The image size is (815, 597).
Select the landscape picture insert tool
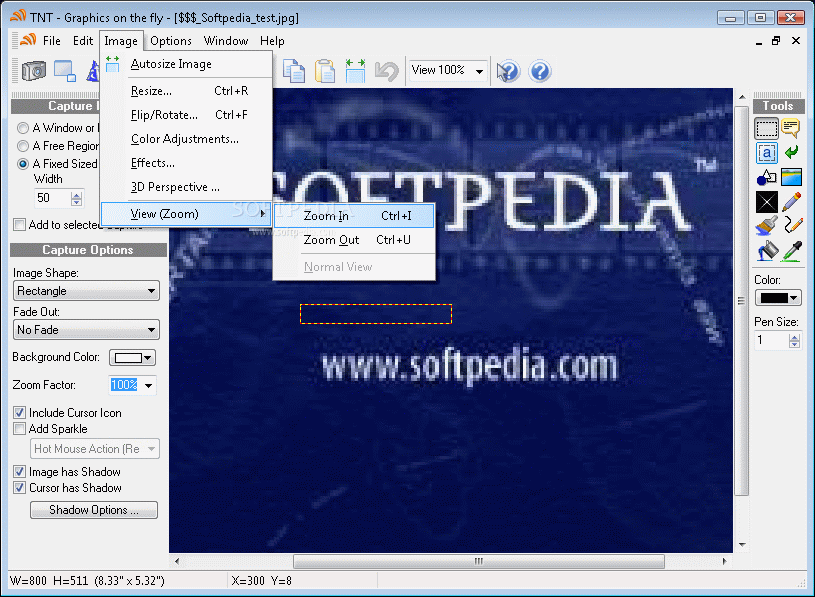(x=791, y=177)
